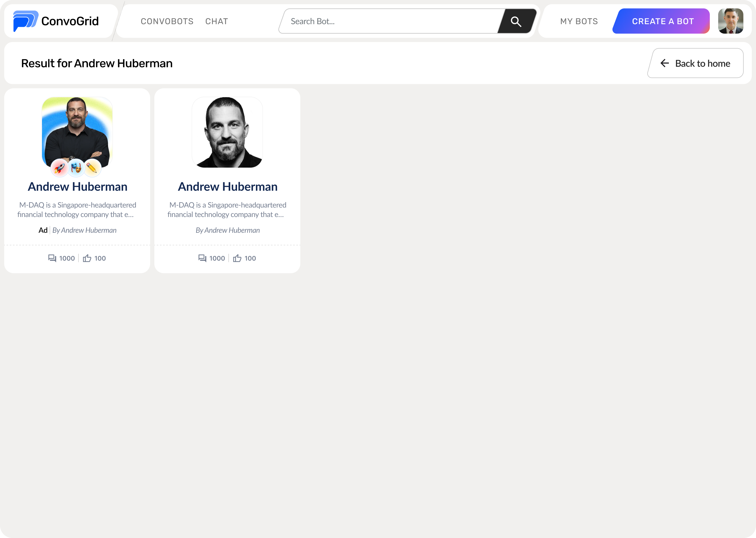
Task: Open the user profile avatar
Action: (x=731, y=21)
